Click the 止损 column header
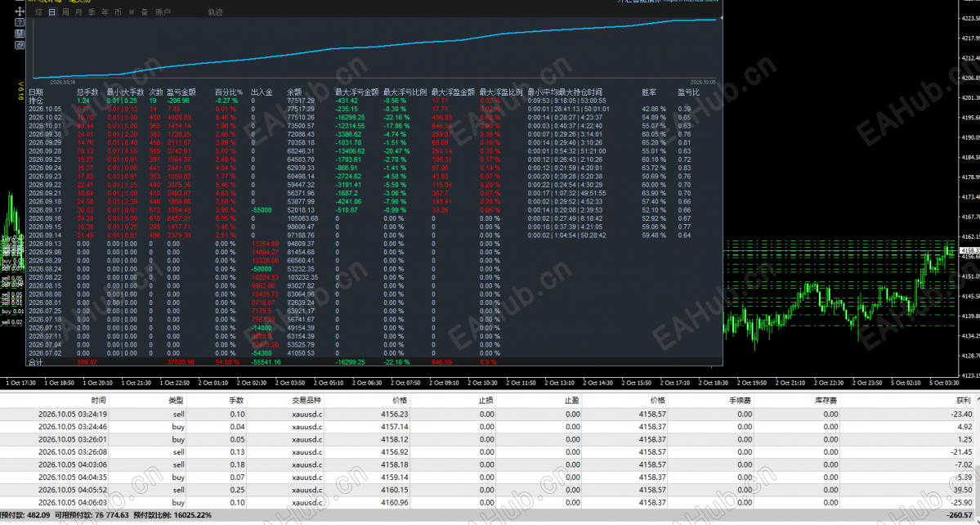 pyautogui.click(x=486, y=400)
